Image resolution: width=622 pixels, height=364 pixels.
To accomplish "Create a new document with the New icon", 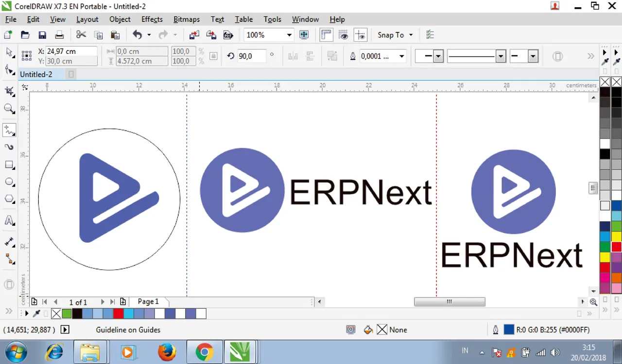I will (8, 35).
